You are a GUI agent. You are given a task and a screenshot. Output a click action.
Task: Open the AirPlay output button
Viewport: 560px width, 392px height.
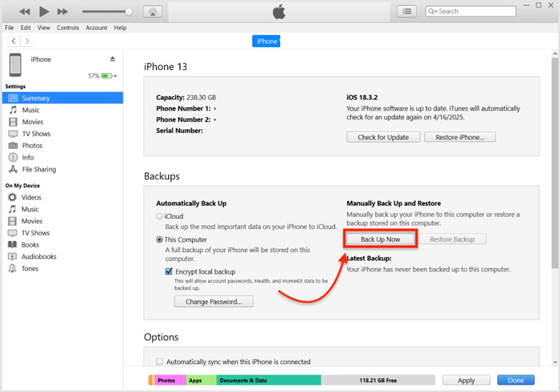click(x=153, y=12)
